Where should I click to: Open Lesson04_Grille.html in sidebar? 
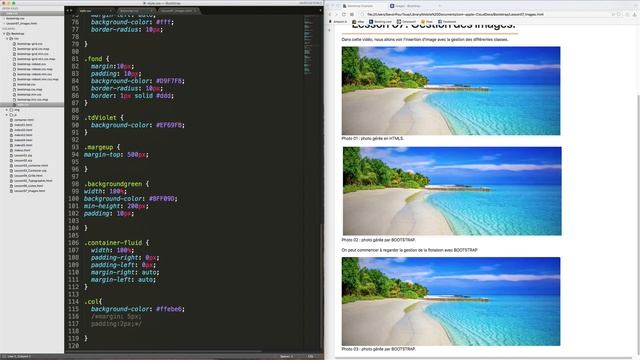pos(28,176)
